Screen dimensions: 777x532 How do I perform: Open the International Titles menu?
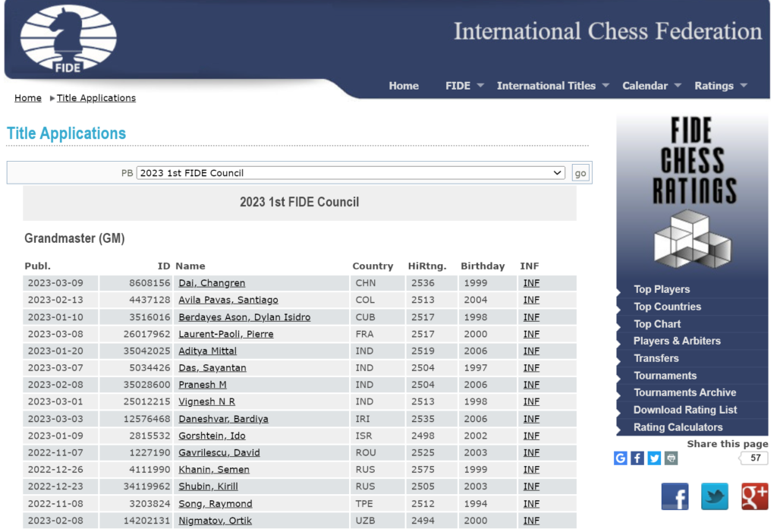point(546,86)
